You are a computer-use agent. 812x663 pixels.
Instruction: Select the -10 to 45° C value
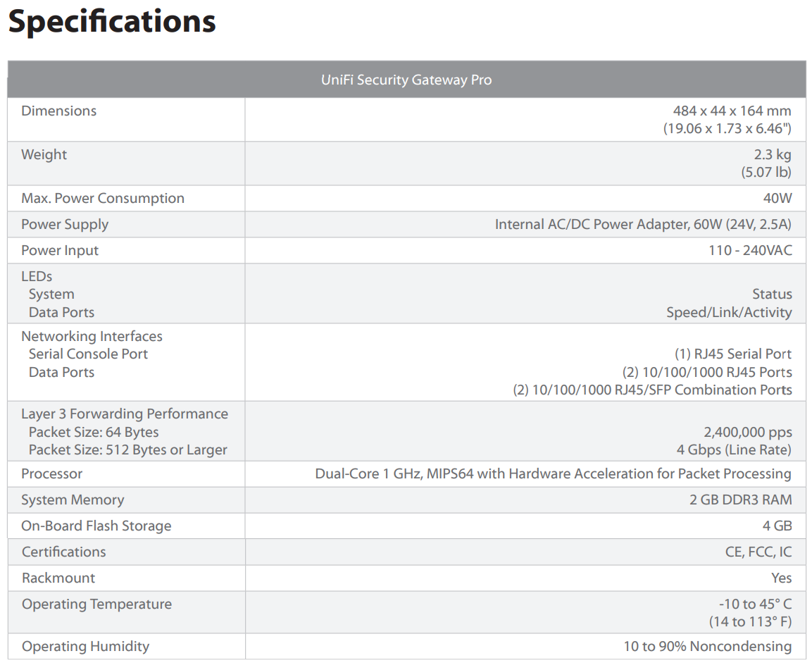[755, 604]
